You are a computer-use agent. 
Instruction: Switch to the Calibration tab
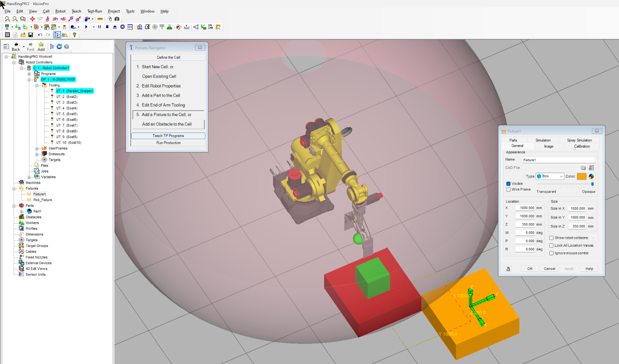pyautogui.click(x=582, y=146)
